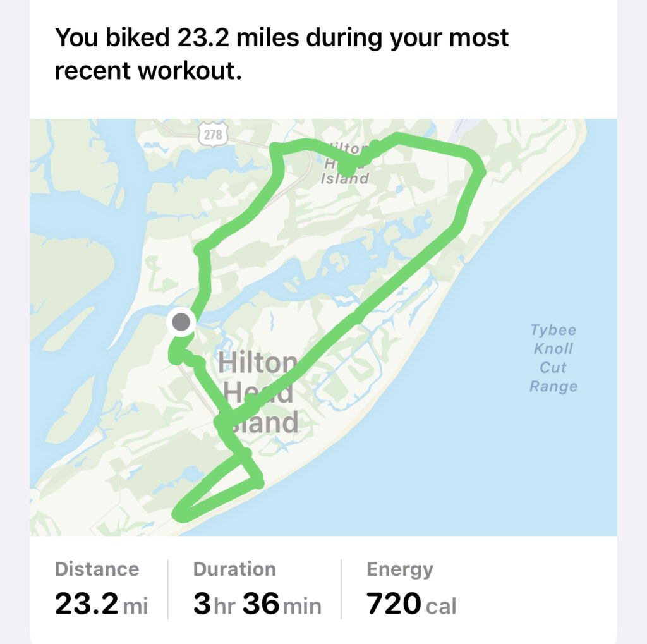Image resolution: width=647 pixels, height=644 pixels.
Task: Tap the workout summary headline text
Action: (281, 54)
